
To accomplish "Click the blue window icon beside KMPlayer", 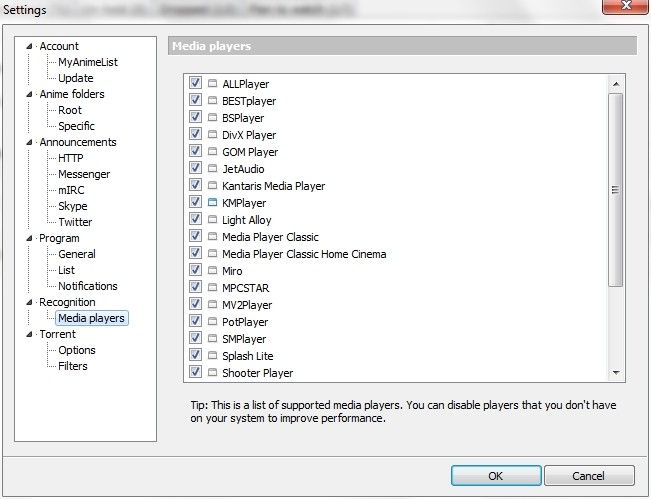I will point(212,203).
